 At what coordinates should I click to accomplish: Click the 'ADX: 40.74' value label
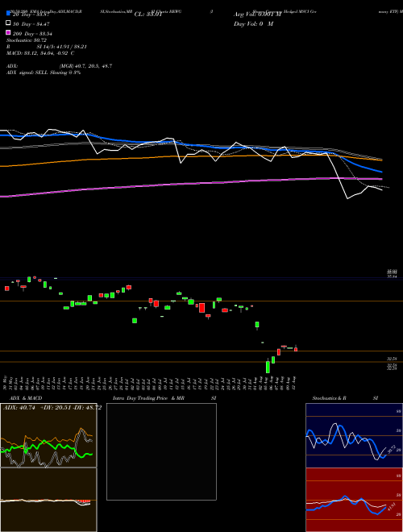coord(19,408)
